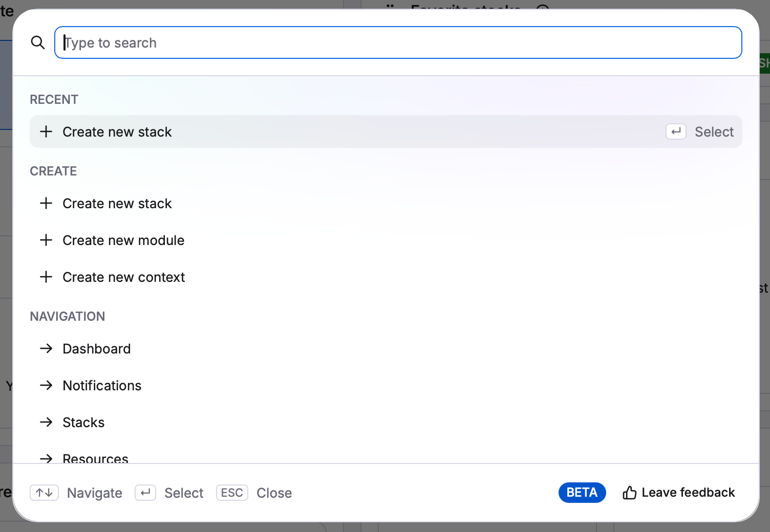The image size is (770, 532).
Task: Navigate to Stacks page
Action: 83,423
